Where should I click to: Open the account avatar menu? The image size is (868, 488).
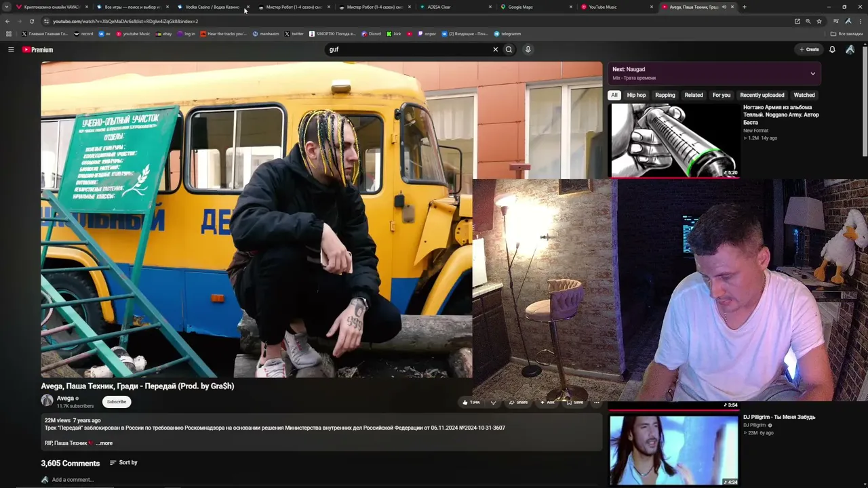[x=850, y=49]
